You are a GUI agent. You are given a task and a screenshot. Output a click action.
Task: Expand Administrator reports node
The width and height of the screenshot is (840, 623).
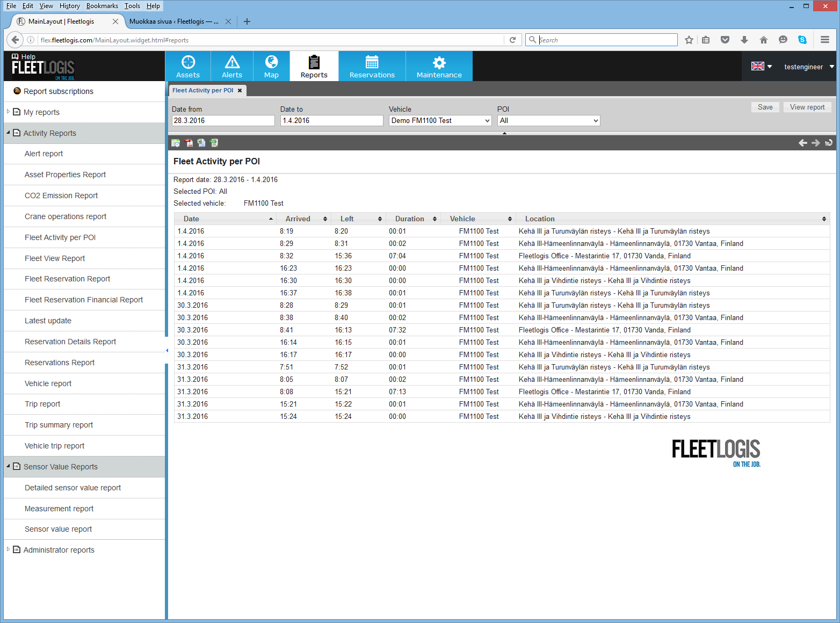tap(8, 549)
